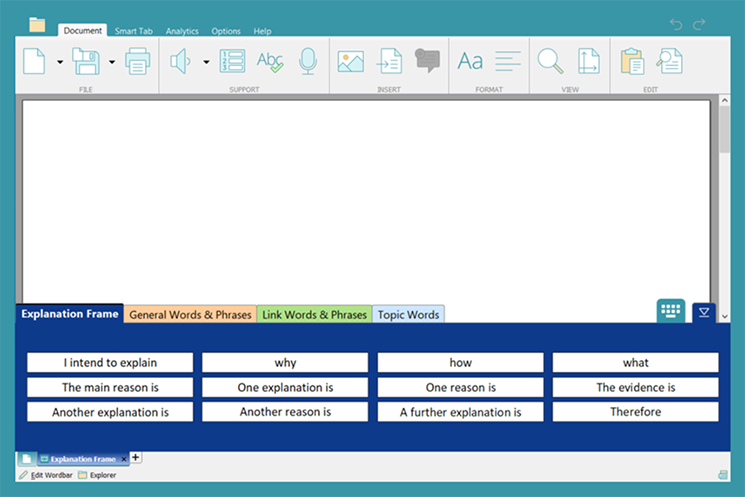
Task: Open the clipboard paste icon
Action: 632,61
